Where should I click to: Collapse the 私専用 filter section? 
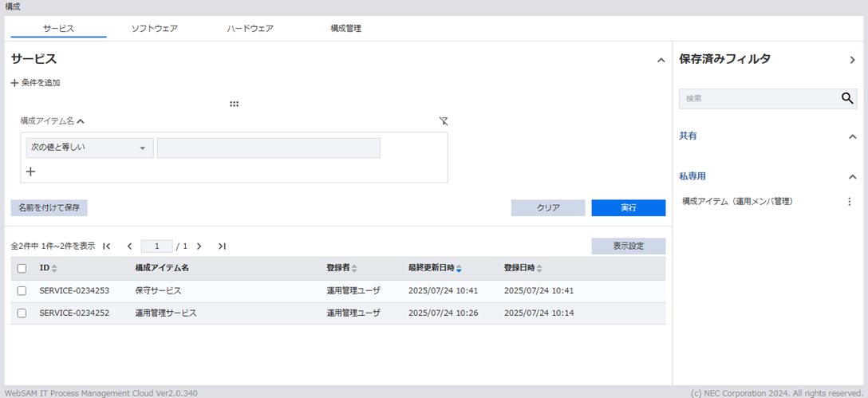[x=852, y=176]
